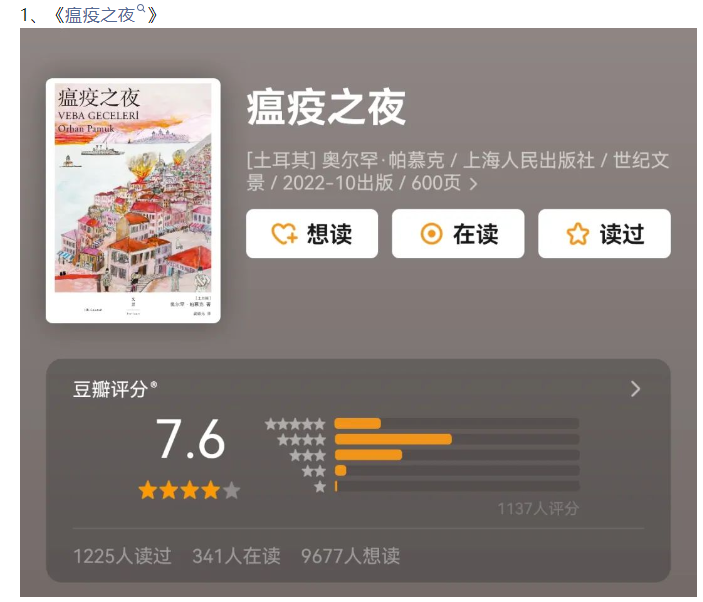This screenshot has width=703, height=602.
Task: Click the 9677人想读 count
Action: pyautogui.click(x=350, y=556)
